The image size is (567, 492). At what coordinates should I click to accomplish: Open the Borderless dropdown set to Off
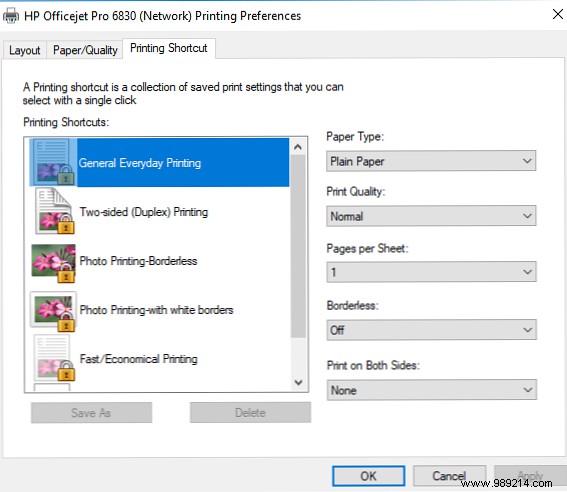pos(431,330)
